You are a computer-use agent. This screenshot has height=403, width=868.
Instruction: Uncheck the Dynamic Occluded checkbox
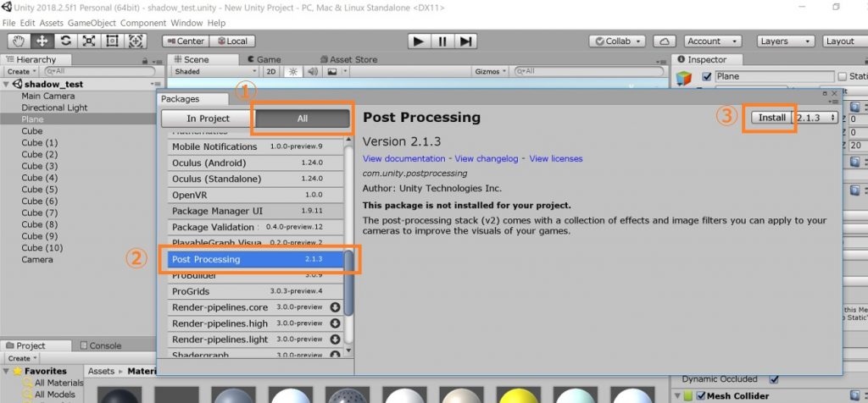tap(774, 379)
